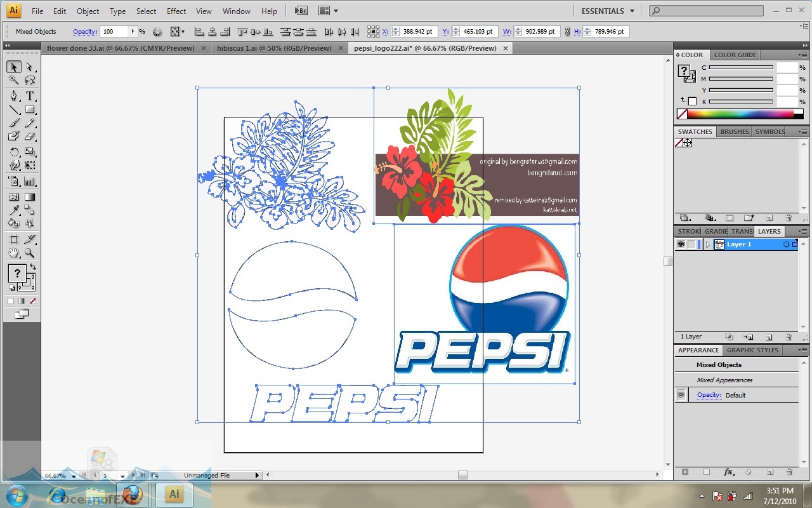Choose the Lasso tool
Viewport: 812px width, 508px height.
[x=30, y=81]
